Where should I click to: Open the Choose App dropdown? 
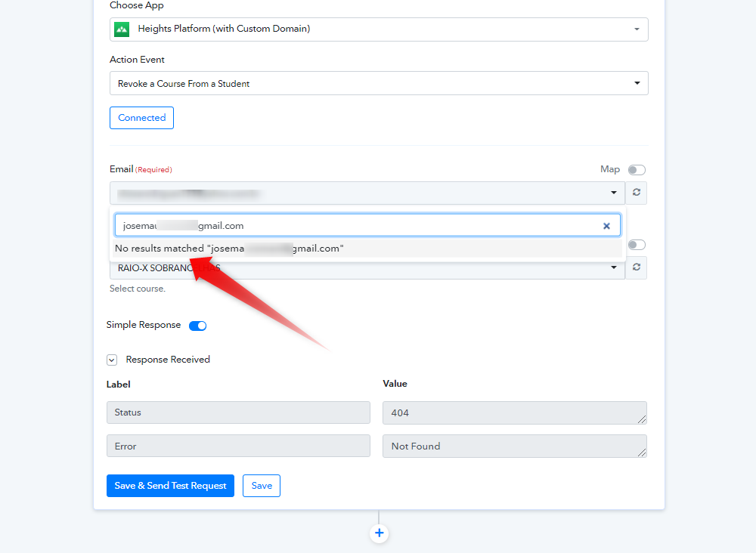click(x=378, y=29)
